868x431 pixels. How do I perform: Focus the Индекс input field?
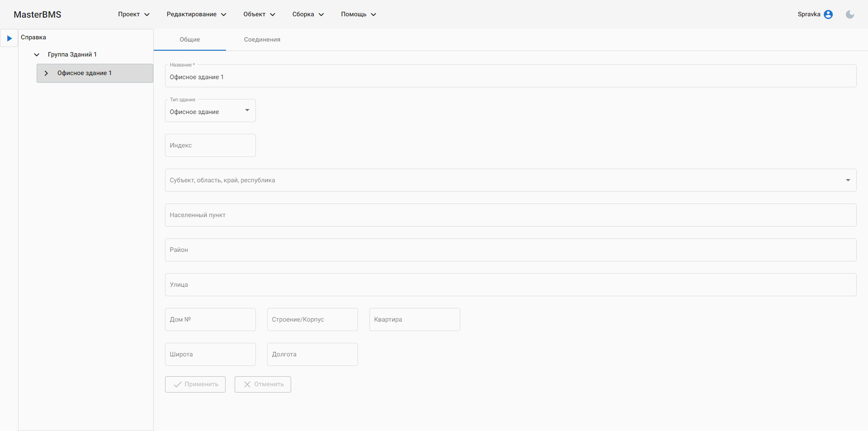click(210, 146)
